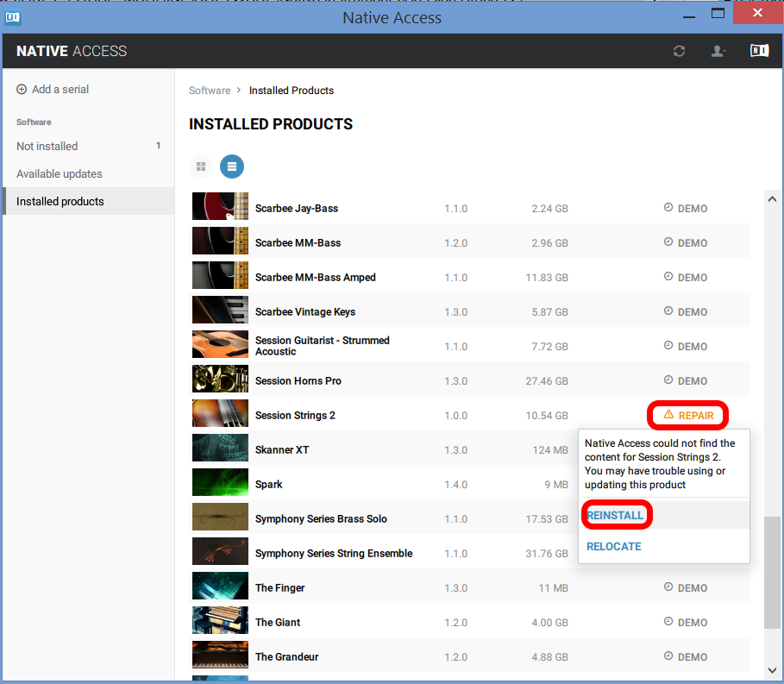
Task: Click Session Strings 2 version 1.0.0
Action: click(456, 416)
